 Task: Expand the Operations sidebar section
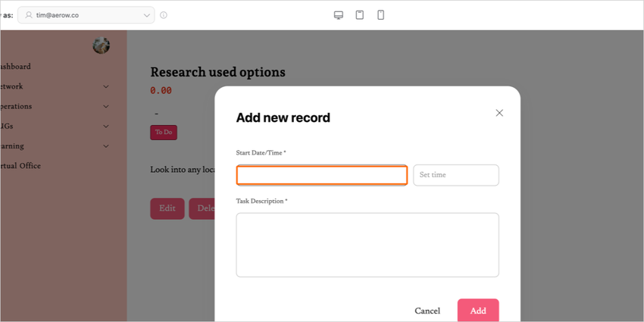(x=106, y=106)
